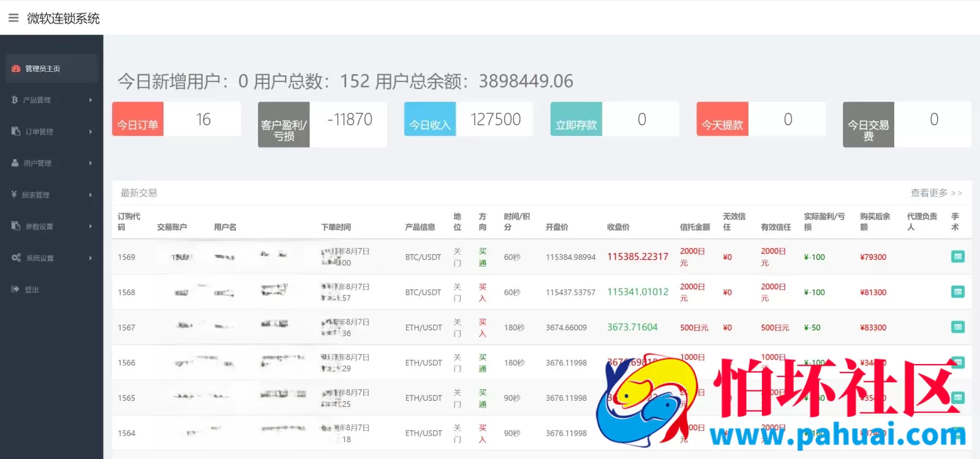
Task: Click the 实际盈利/亏损 column header
Action: click(x=824, y=221)
